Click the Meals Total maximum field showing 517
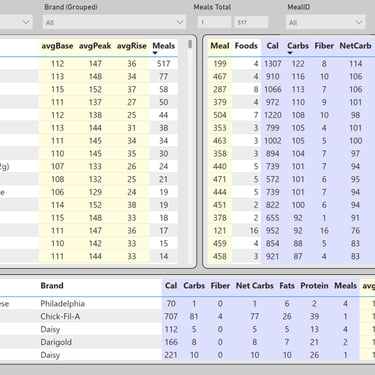 click(251, 23)
